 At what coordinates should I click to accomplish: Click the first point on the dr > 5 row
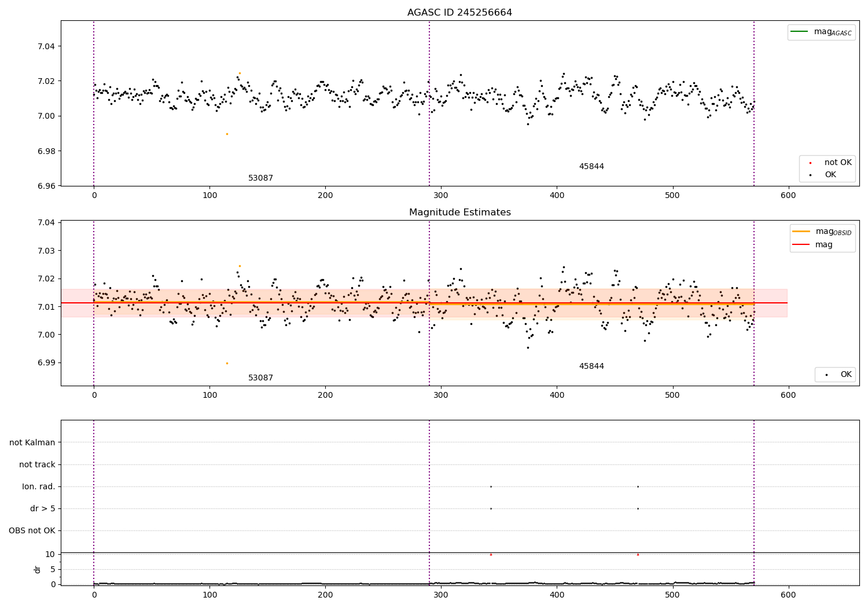[491, 508]
